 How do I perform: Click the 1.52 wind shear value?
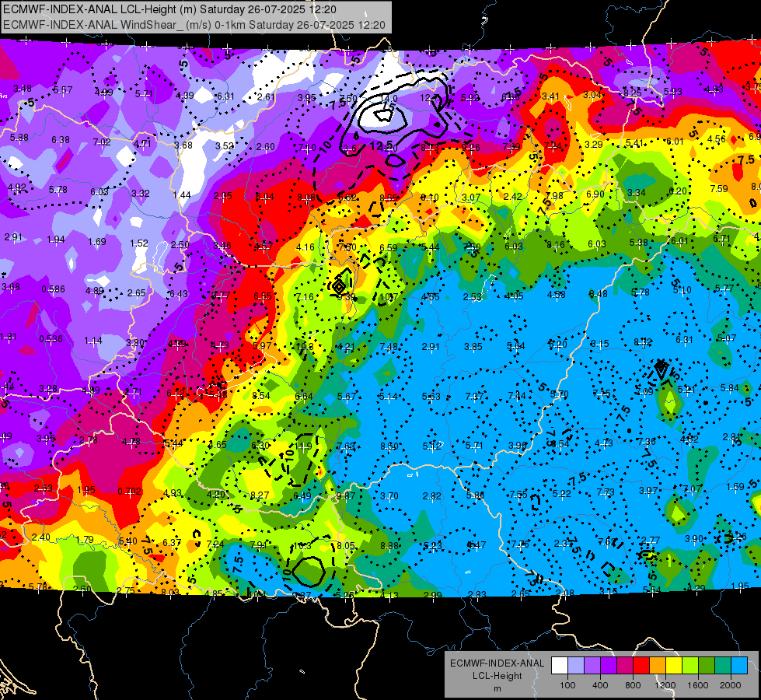pyautogui.click(x=139, y=243)
